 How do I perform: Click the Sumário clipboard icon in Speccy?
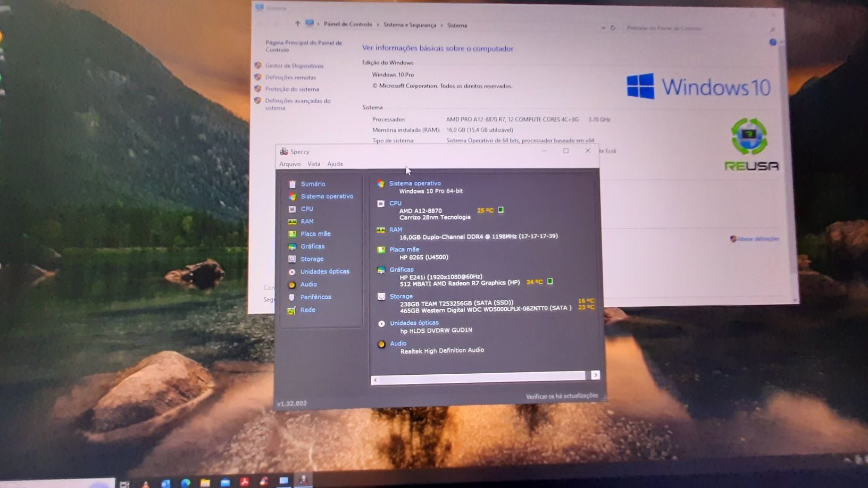pyautogui.click(x=292, y=184)
